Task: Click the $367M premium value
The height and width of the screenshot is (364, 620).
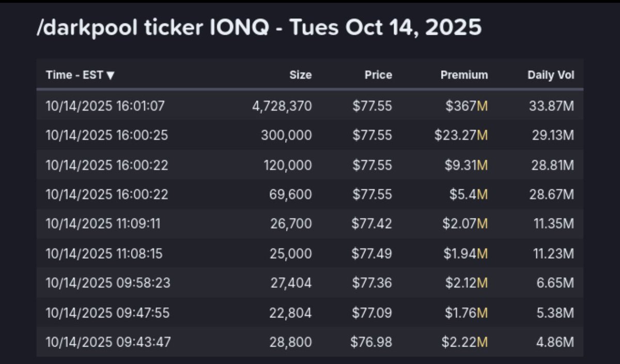Action: pos(466,106)
